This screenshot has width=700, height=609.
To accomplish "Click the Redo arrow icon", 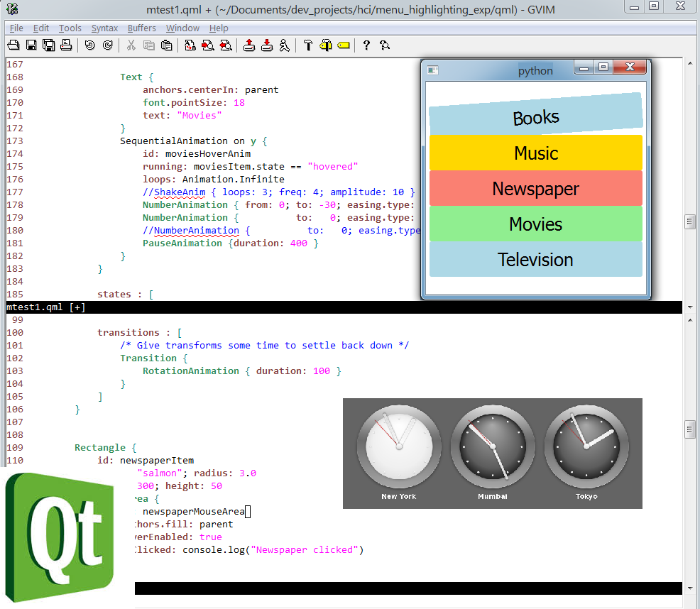I will tap(105, 45).
